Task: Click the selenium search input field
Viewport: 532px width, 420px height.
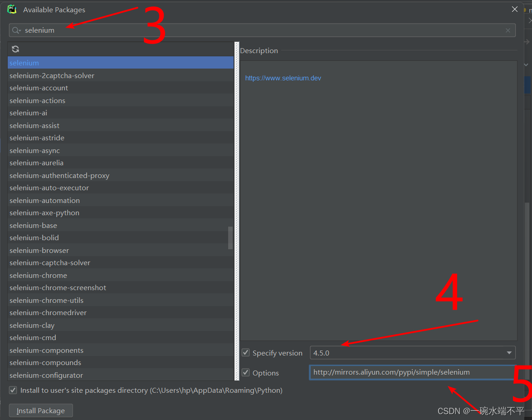Action: coord(262,30)
